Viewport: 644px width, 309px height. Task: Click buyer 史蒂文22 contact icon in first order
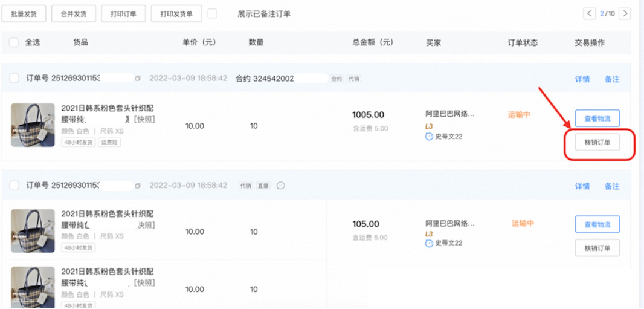[x=429, y=137]
